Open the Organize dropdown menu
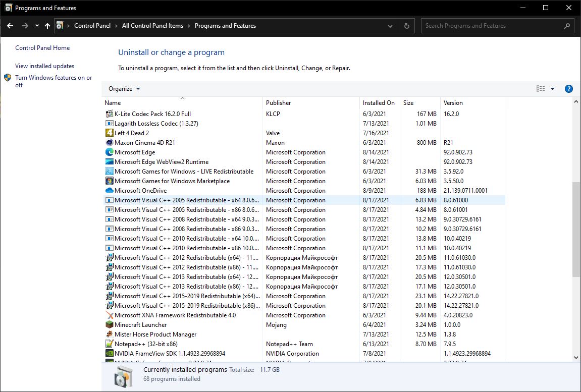 coord(124,88)
